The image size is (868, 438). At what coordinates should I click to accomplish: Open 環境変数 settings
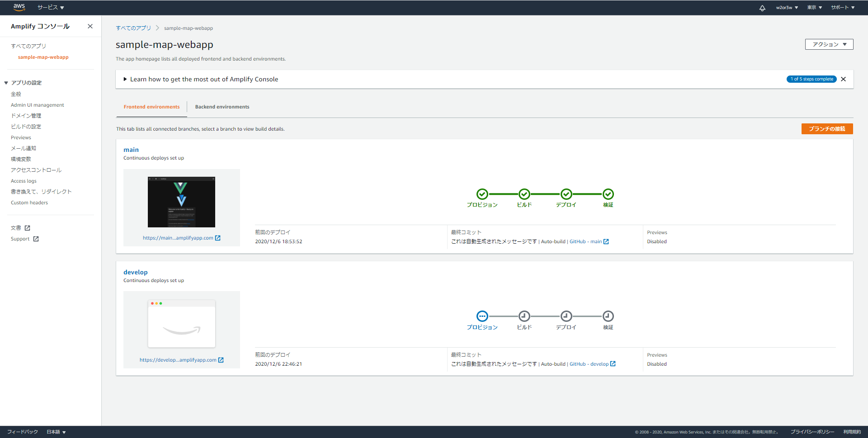point(21,159)
